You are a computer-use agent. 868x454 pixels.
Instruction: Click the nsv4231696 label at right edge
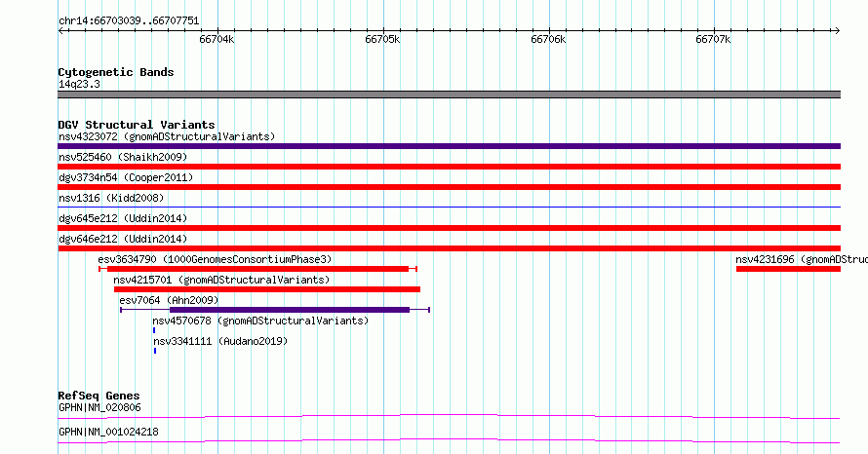[802, 259]
